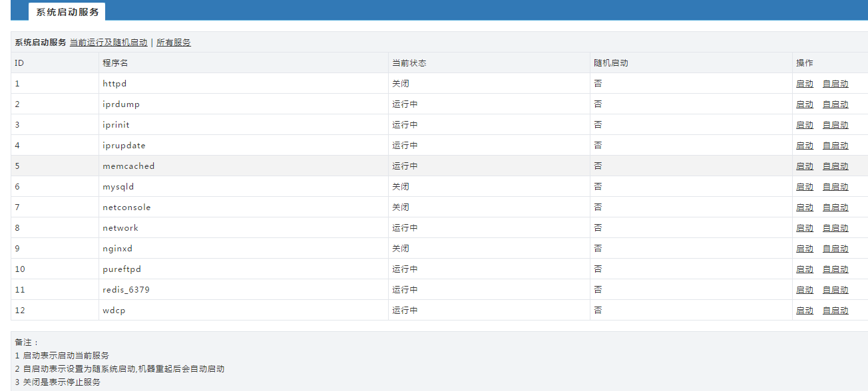Click the 运行中 status of memcached
Viewport: 868px width, 391px height.
click(x=405, y=166)
